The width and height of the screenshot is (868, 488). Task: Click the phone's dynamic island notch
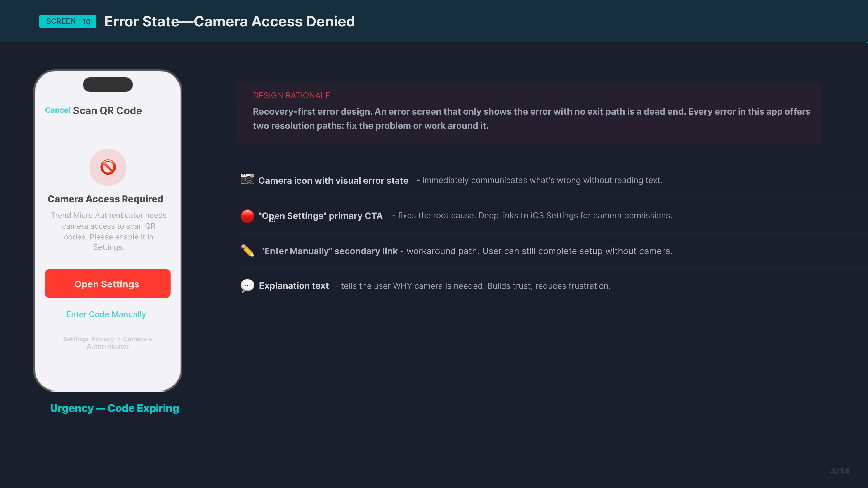point(108,84)
